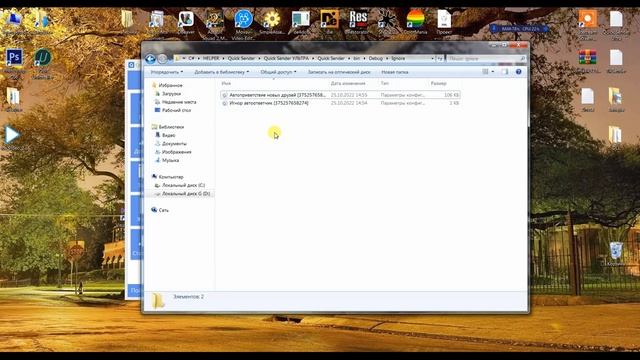
Task: Toggle the Explorer preview pane icon
Action: tap(505, 72)
